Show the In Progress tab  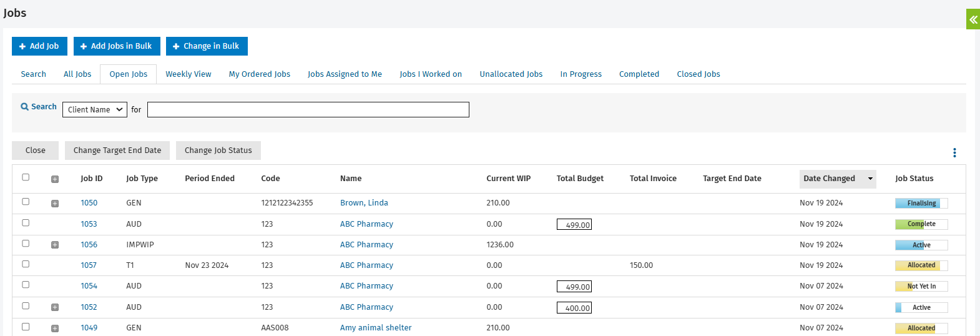[581, 74]
